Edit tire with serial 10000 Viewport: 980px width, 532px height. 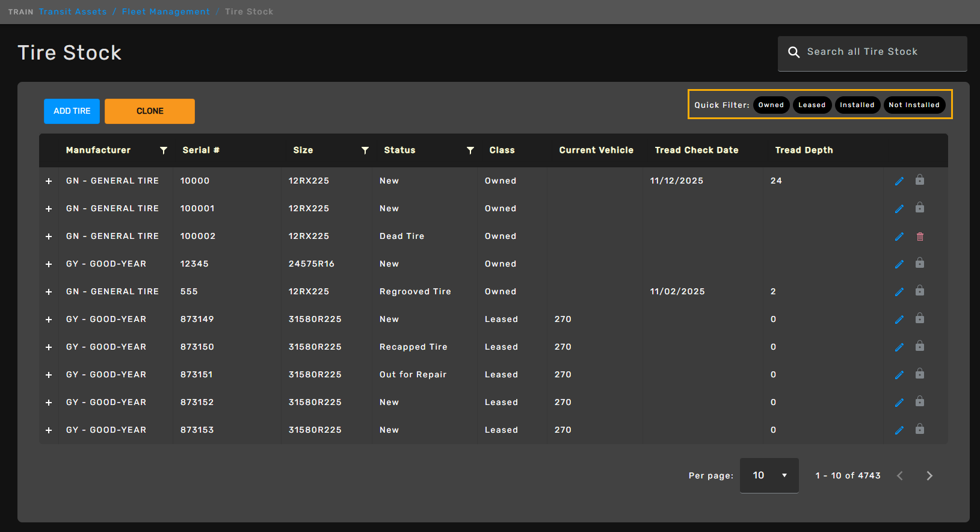point(899,181)
